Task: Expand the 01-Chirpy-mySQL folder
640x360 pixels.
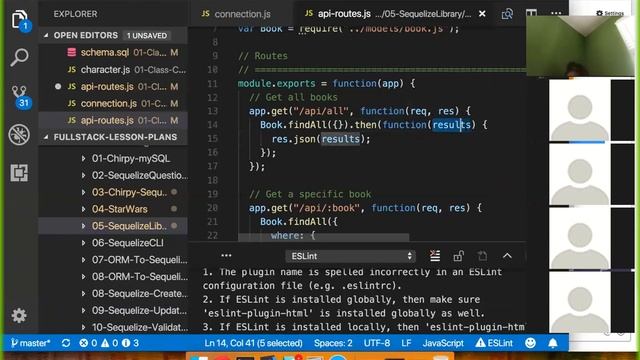Action: [113, 158]
